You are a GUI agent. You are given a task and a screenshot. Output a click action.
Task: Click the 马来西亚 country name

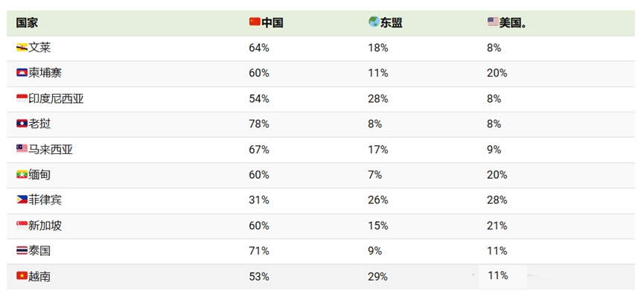(x=51, y=150)
